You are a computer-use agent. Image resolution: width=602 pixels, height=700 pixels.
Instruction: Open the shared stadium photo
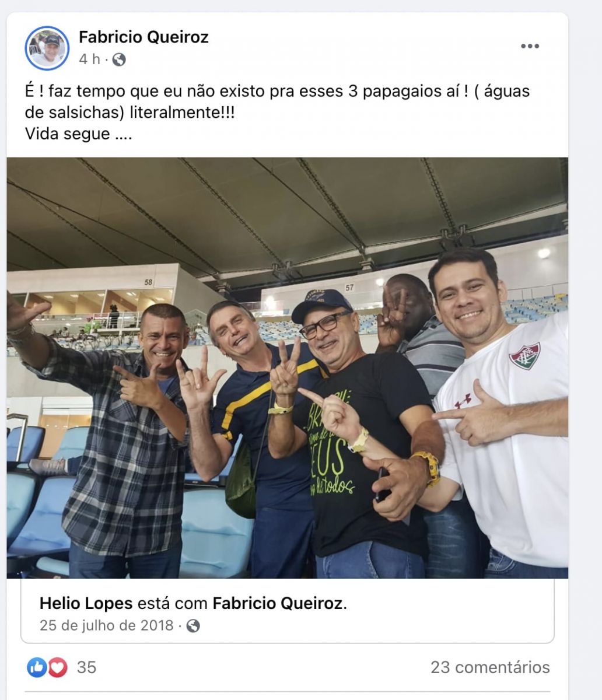[288, 367]
